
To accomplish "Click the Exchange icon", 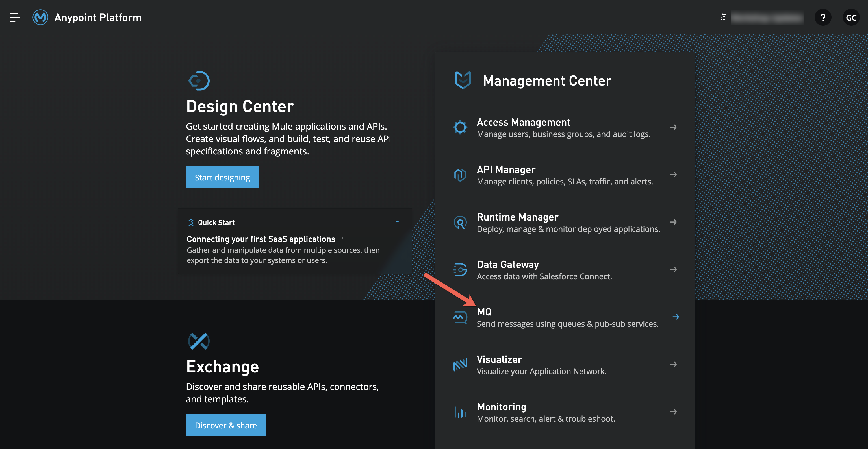I will point(199,341).
